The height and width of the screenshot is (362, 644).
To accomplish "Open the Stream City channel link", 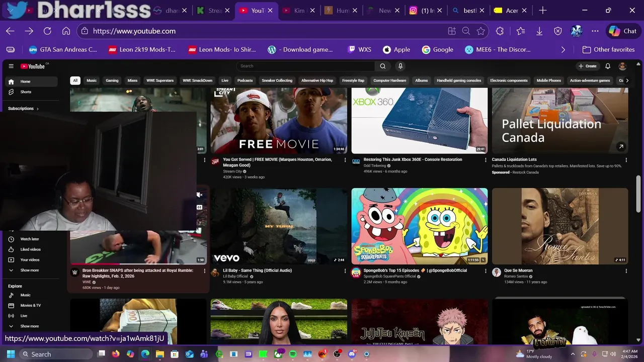I will coord(232,171).
